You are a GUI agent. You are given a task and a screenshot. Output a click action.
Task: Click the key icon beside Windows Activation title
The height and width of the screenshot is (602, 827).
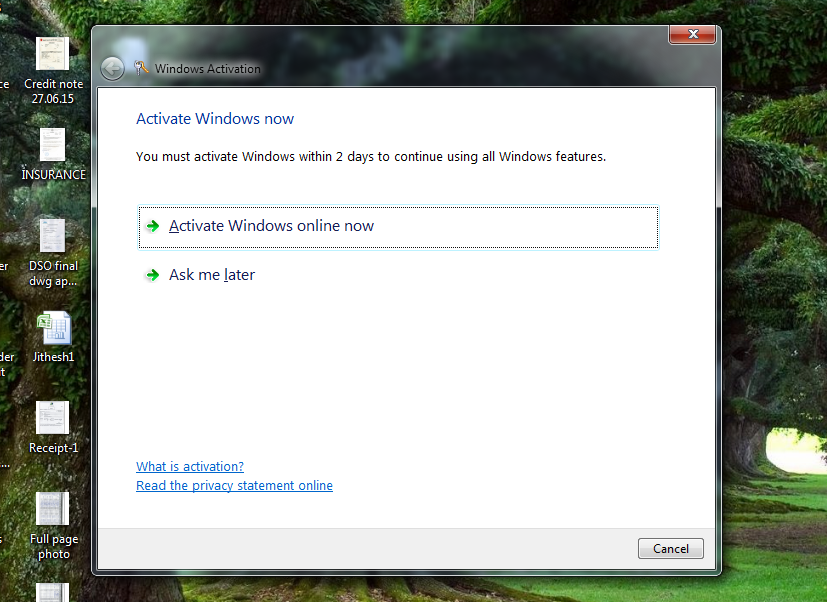(x=141, y=68)
